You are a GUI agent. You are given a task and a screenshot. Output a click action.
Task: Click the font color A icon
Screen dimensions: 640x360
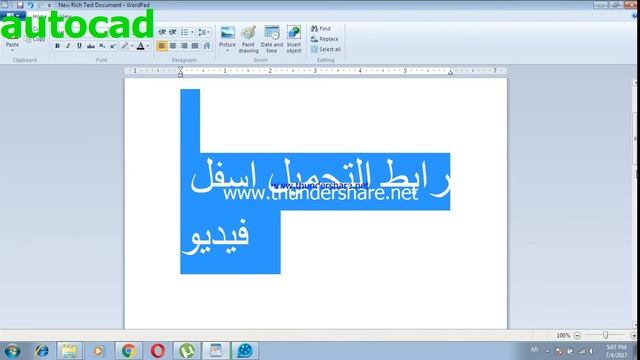click(x=140, y=46)
